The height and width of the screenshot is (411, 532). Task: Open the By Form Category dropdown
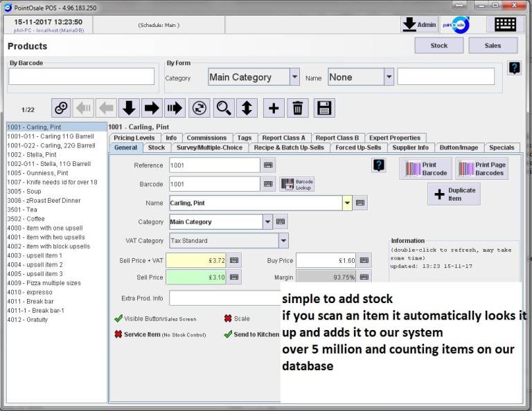tap(294, 77)
